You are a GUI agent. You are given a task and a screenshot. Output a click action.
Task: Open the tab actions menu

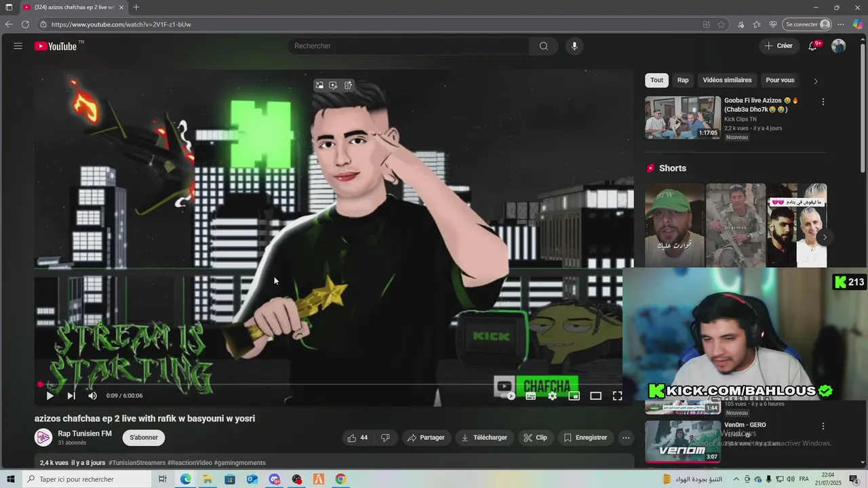(x=9, y=7)
